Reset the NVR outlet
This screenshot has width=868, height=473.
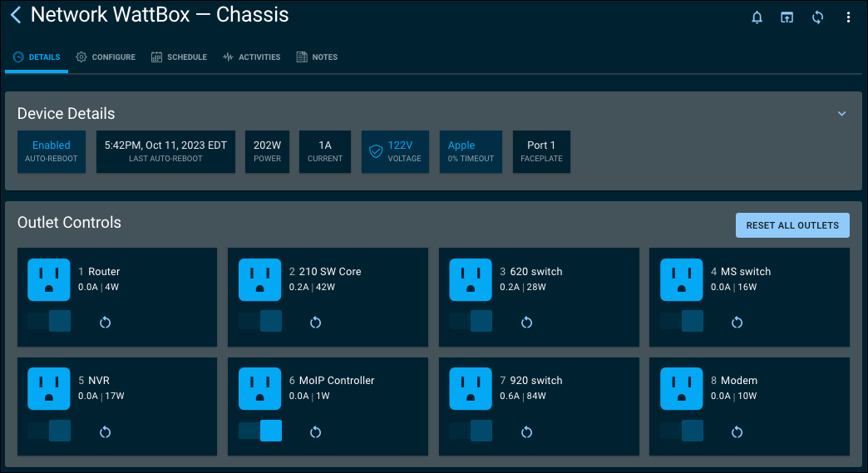click(x=106, y=432)
